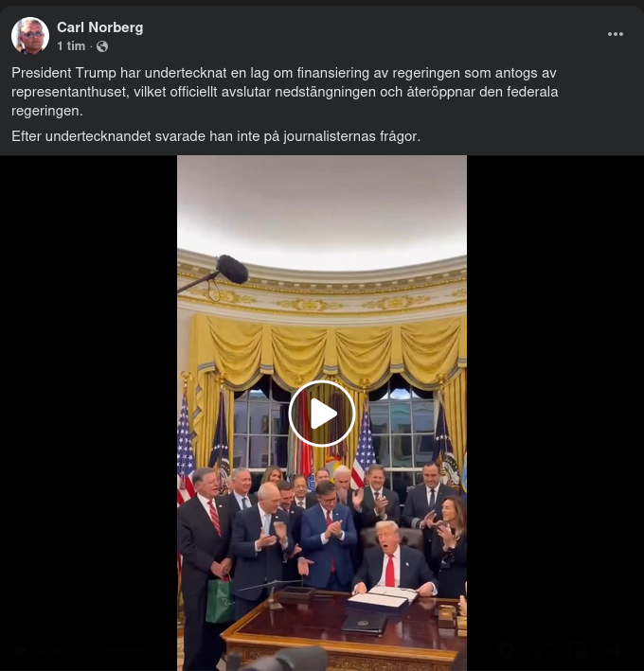Open Carl Norberg's profile picture
The width and height of the screenshot is (644, 671).
tap(30, 36)
